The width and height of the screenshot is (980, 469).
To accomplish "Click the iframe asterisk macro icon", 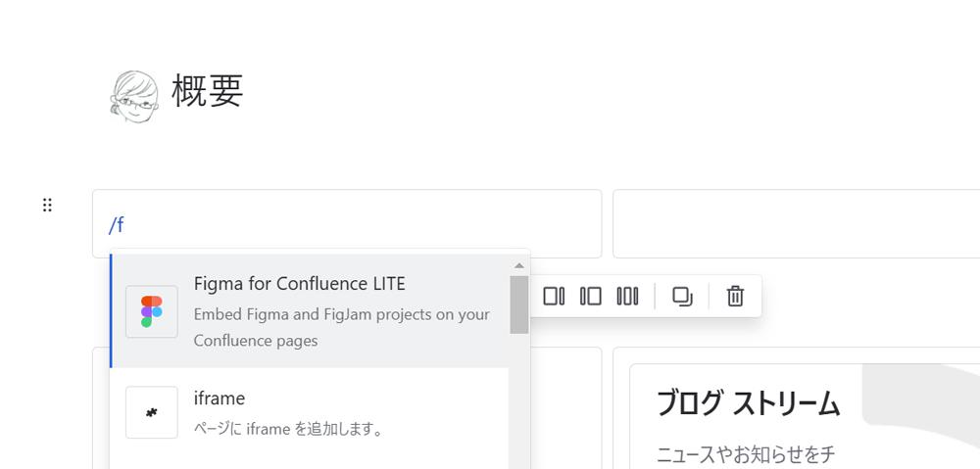I will [x=151, y=412].
